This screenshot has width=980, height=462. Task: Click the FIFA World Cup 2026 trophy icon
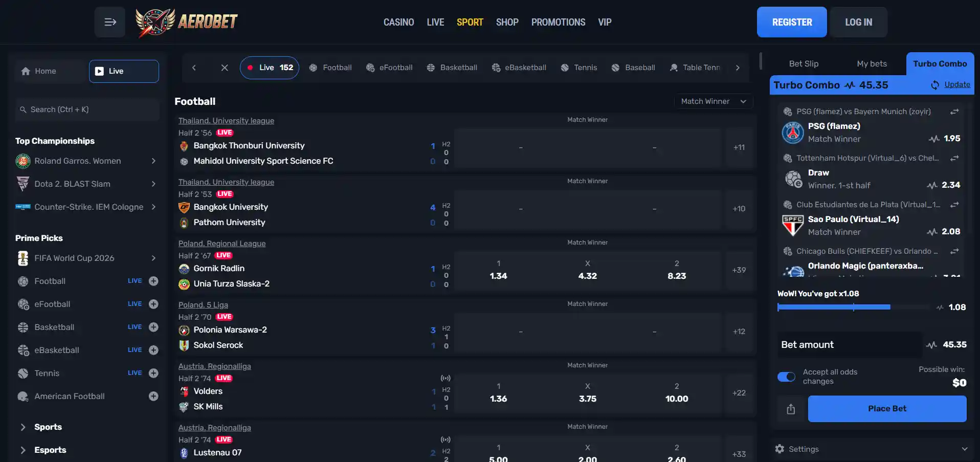tap(23, 258)
